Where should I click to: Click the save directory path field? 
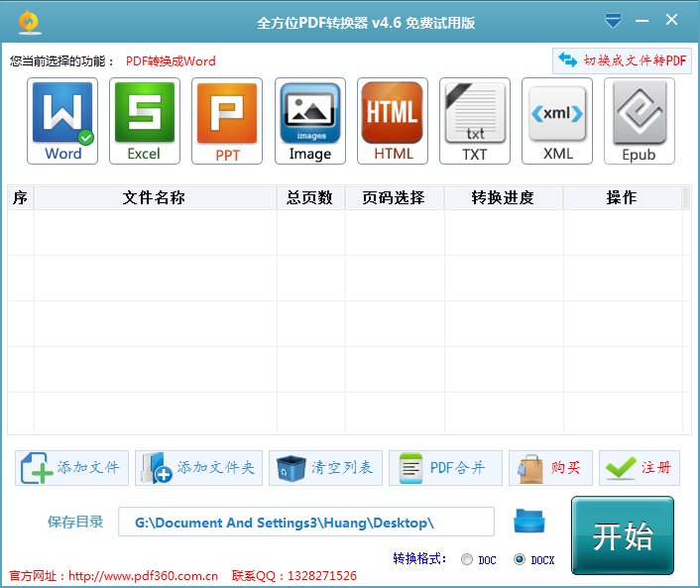coord(305,522)
